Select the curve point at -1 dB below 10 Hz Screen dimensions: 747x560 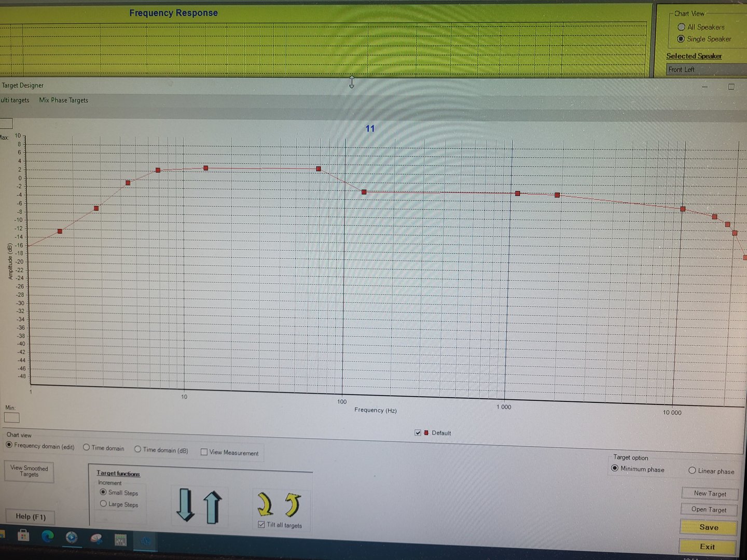[128, 183]
